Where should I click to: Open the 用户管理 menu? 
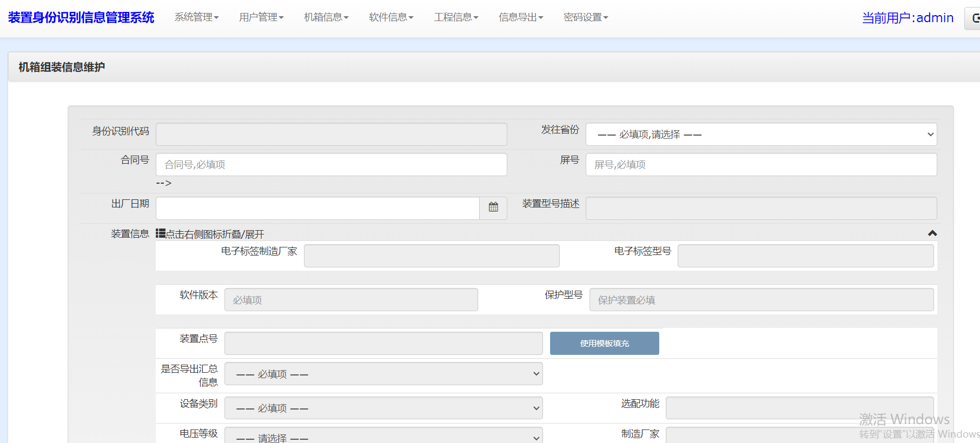point(261,17)
